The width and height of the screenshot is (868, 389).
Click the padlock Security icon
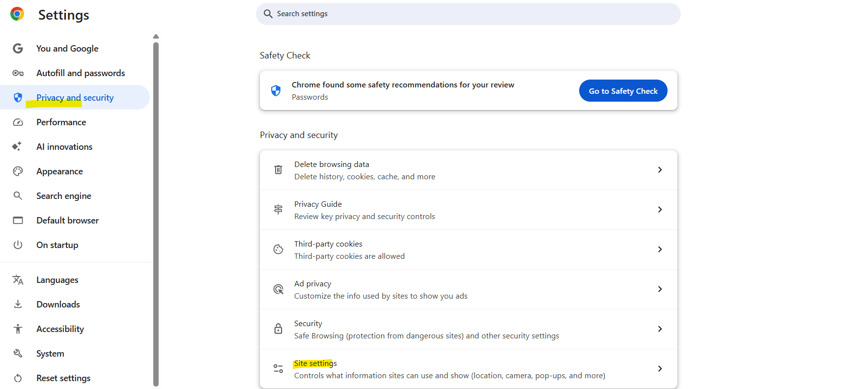(x=278, y=329)
